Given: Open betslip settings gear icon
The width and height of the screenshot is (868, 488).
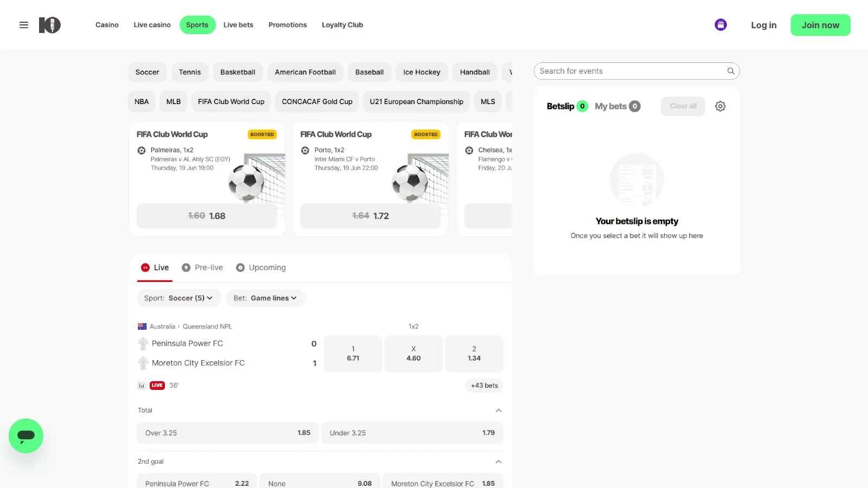Looking at the screenshot, I should [720, 106].
